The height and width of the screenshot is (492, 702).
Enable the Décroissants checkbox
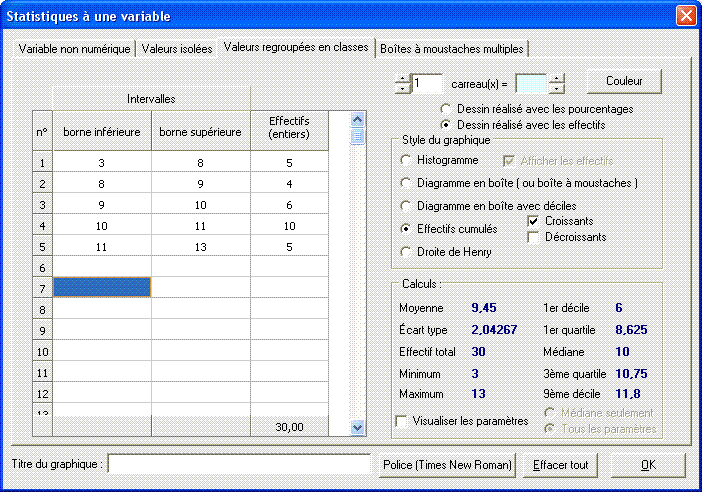coord(534,237)
